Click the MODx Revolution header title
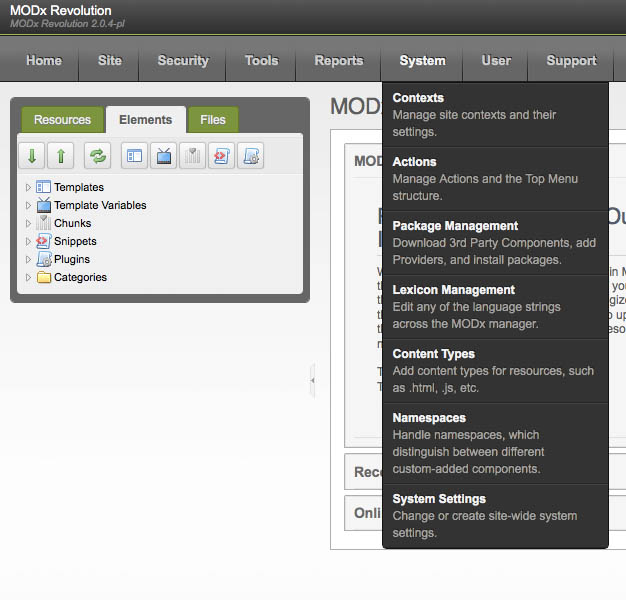626x600 pixels. (61, 10)
